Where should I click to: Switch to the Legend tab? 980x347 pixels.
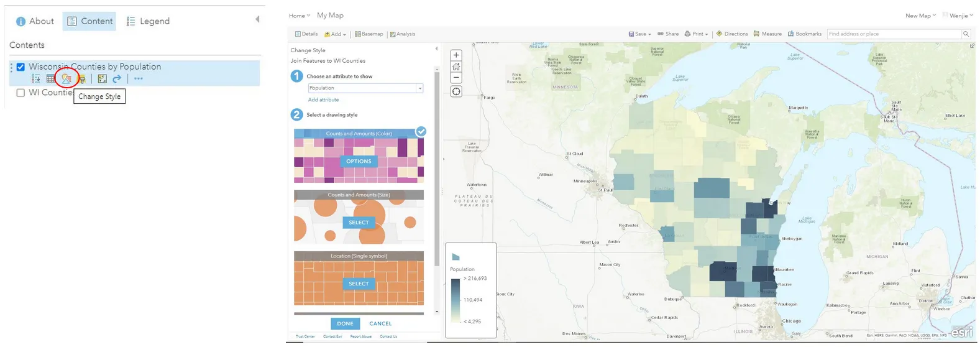[148, 21]
